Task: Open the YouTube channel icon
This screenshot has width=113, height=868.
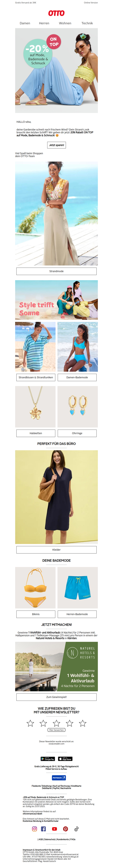Action: (x=55, y=829)
